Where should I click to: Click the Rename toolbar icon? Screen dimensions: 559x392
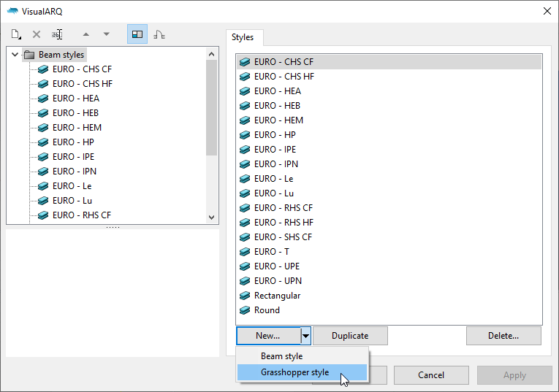(57, 34)
